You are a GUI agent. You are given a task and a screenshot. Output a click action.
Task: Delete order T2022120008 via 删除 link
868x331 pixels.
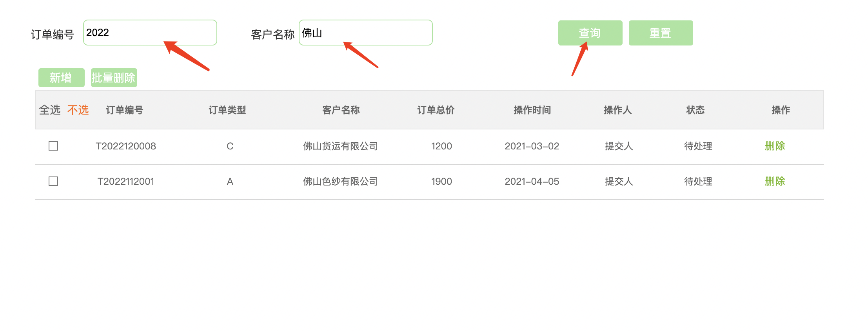(775, 146)
